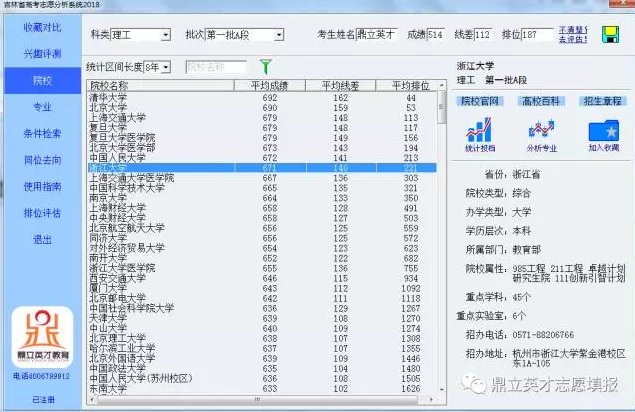The width and height of the screenshot is (635, 412).
Task: Click the green save disk icon
Action: pyautogui.click(x=610, y=34)
